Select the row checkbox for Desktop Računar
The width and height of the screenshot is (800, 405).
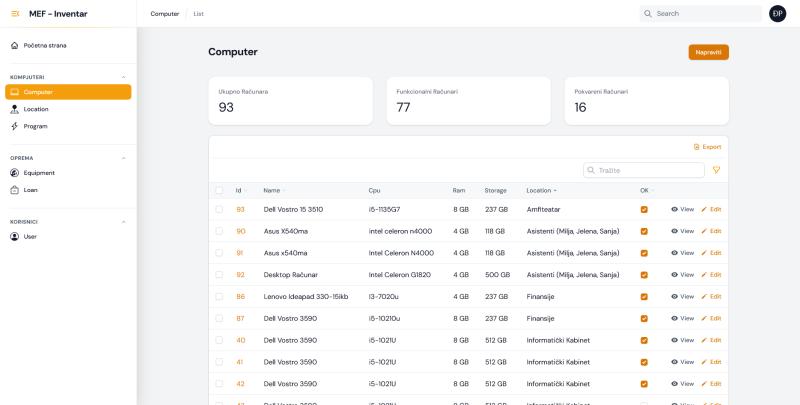coord(219,274)
